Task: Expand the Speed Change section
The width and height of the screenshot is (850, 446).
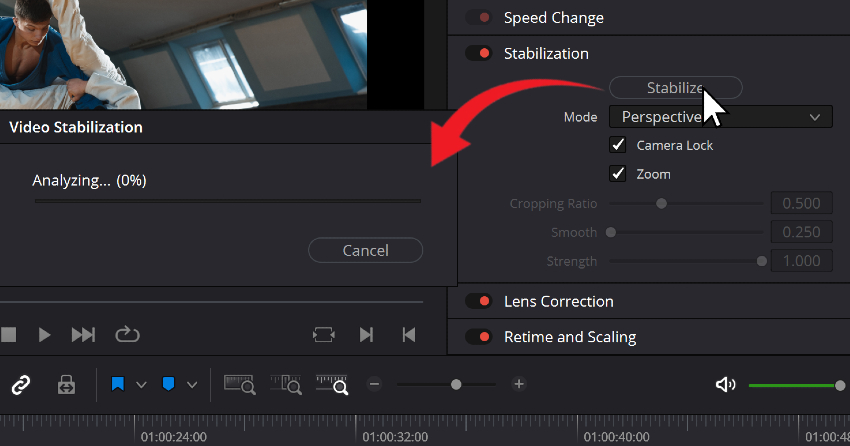Action: (x=553, y=18)
